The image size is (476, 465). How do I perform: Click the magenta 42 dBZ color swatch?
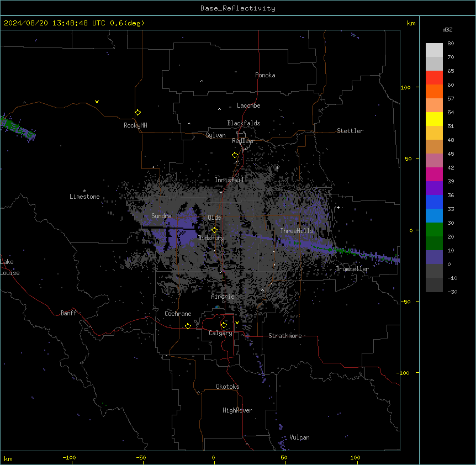[434, 174]
